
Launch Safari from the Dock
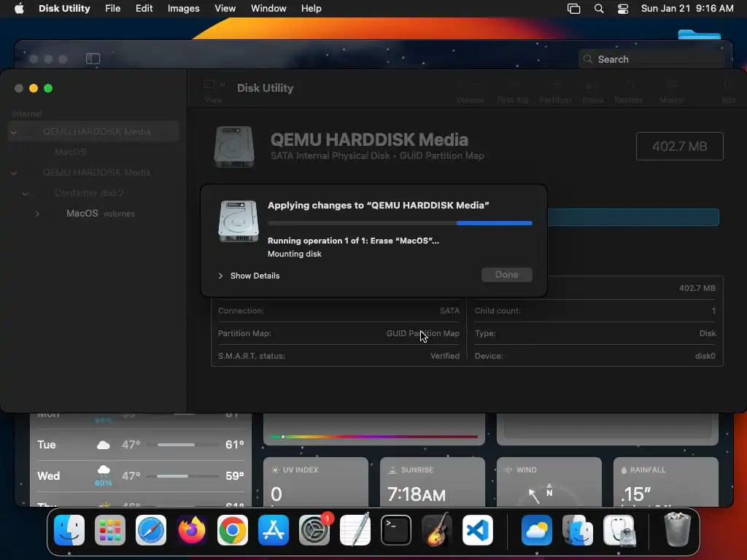pyautogui.click(x=151, y=530)
